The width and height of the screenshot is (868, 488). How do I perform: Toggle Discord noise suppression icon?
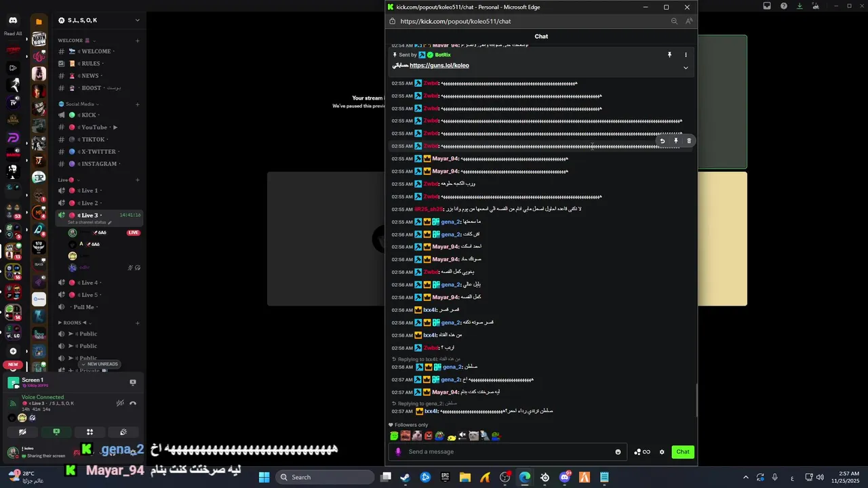pos(119,403)
